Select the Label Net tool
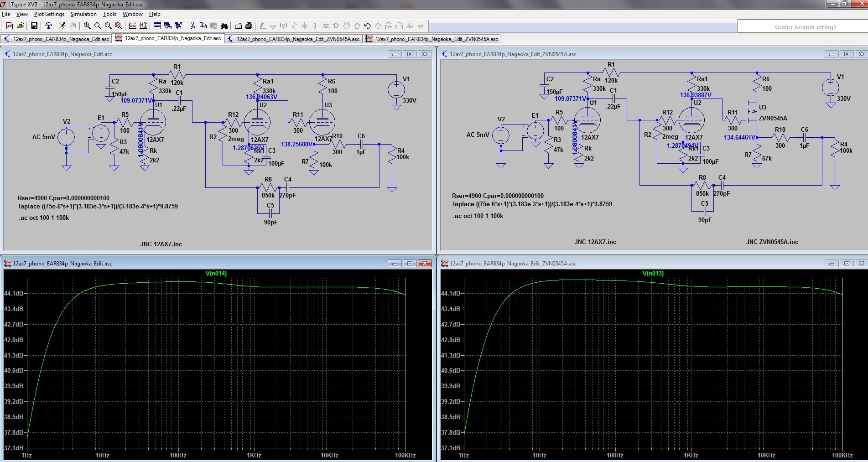Image resolution: width=868 pixels, height=462 pixels. click(x=283, y=26)
